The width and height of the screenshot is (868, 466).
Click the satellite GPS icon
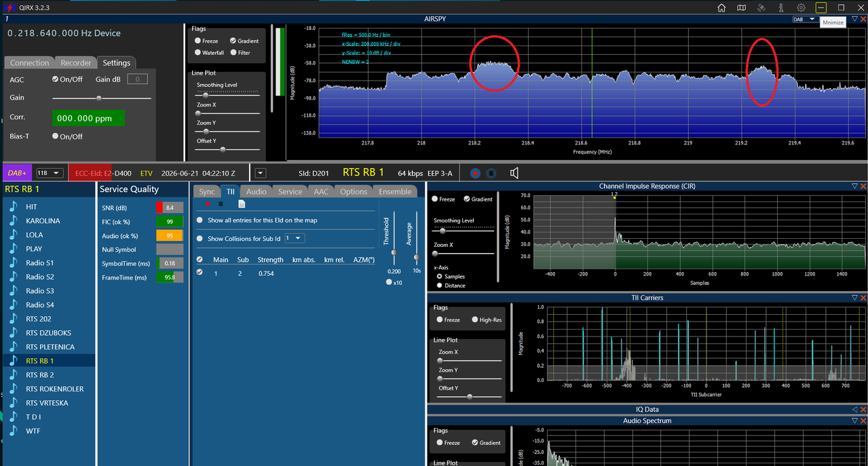click(761, 7)
